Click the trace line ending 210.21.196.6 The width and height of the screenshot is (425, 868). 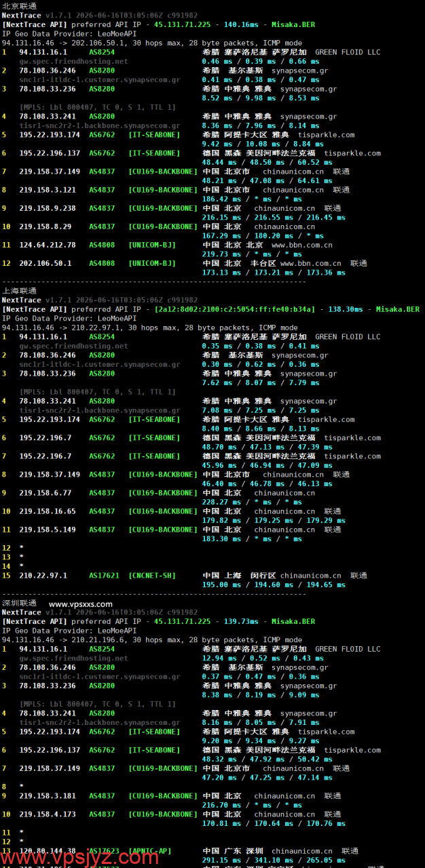(x=152, y=640)
